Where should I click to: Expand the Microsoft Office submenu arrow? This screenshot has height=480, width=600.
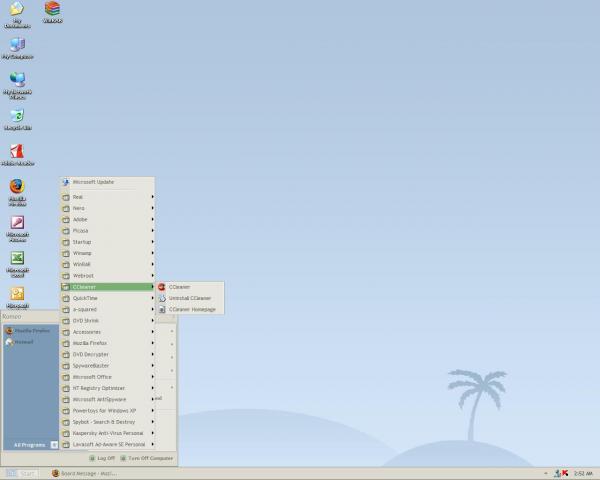152,377
